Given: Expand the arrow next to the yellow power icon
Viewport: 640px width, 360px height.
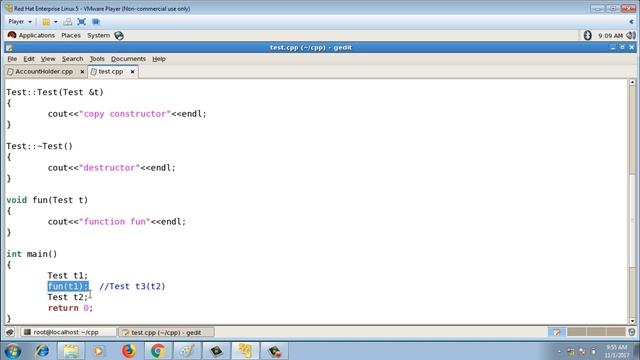Looking at the screenshot, I should 56,22.
